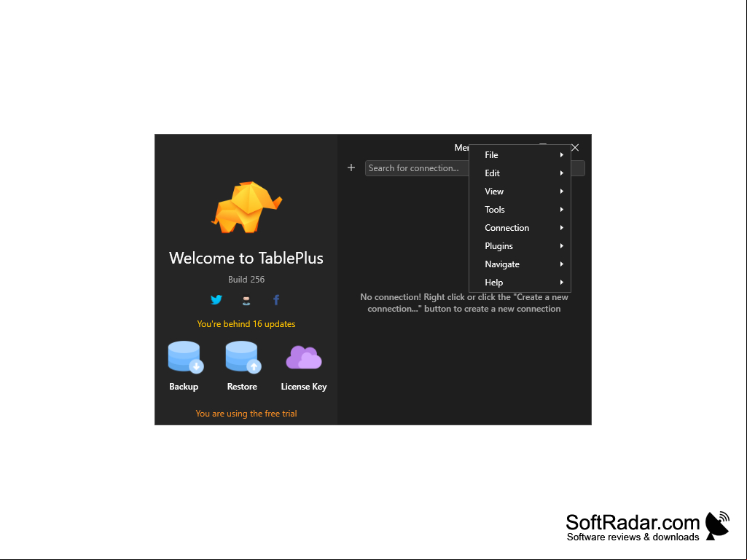747x560 pixels.
Task: Open the File submenu
Action: 520,155
